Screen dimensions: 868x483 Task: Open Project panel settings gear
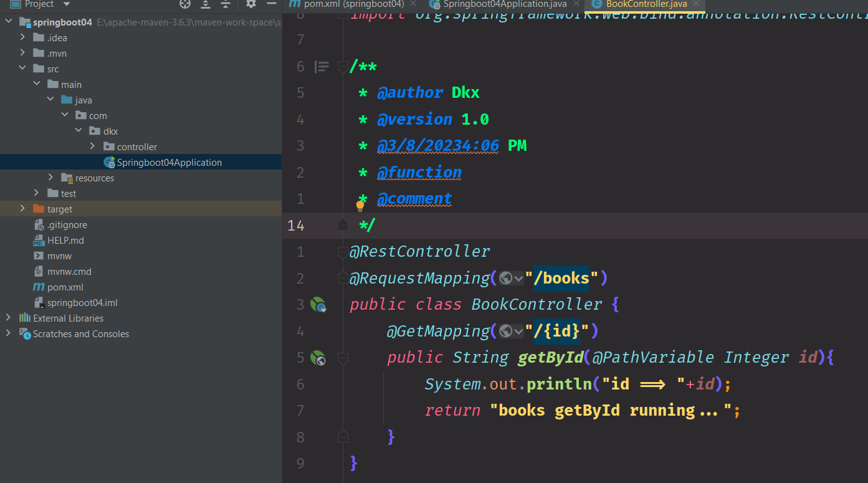(x=251, y=4)
